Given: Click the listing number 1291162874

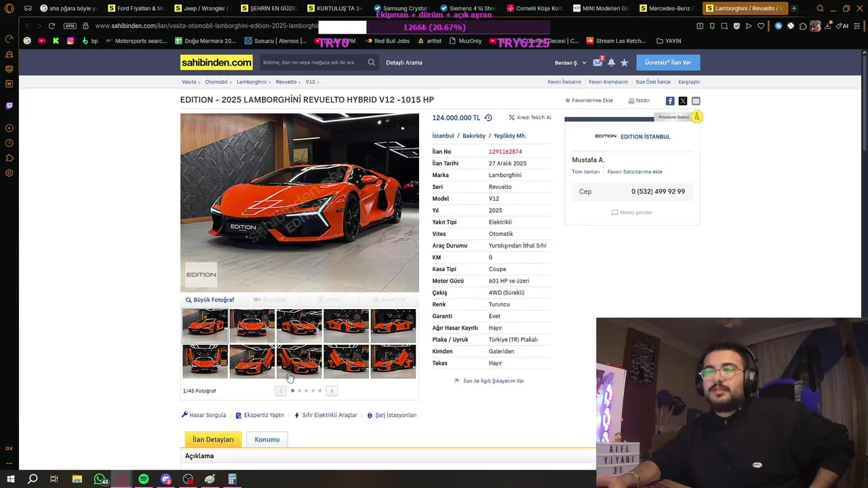Looking at the screenshot, I should 505,152.
